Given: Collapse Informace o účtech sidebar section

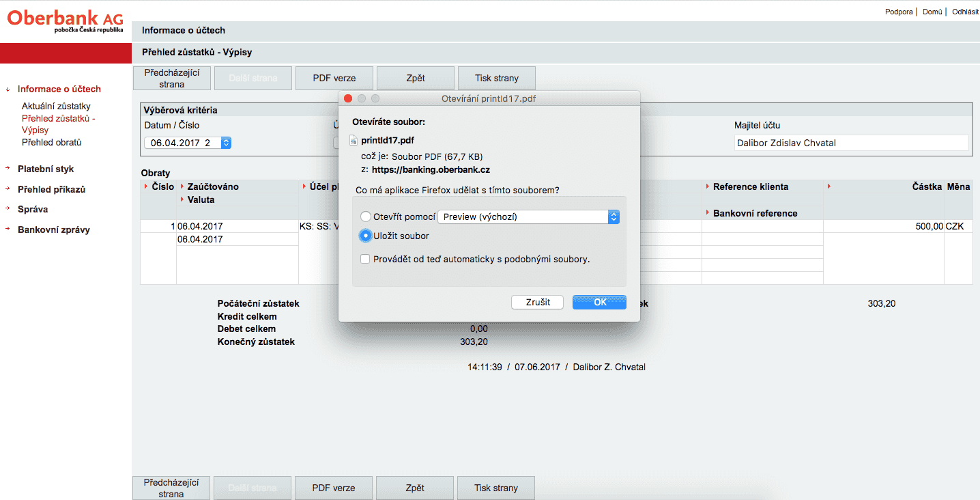Looking at the screenshot, I should pyautogui.click(x=7, y=89).
